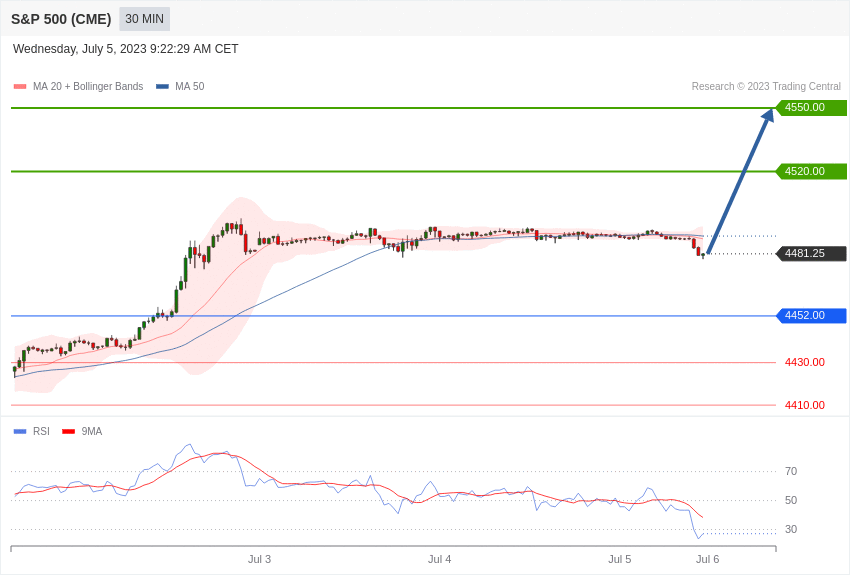850x576 pixels.
Task: Select the timestamp Wednesday, July 5, 2023 text
Action: coord(125,49)
